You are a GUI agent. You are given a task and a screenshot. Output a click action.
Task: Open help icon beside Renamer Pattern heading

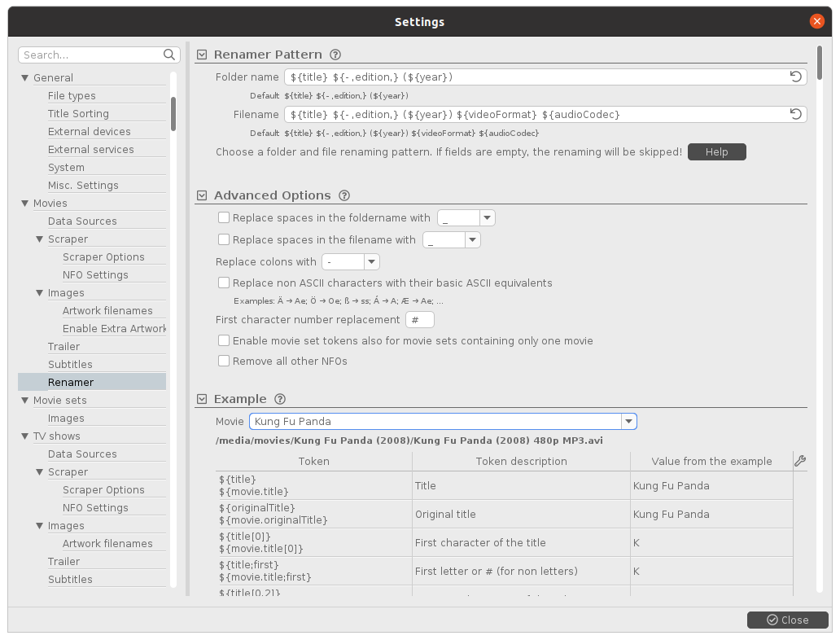click(x=335, y=55)
